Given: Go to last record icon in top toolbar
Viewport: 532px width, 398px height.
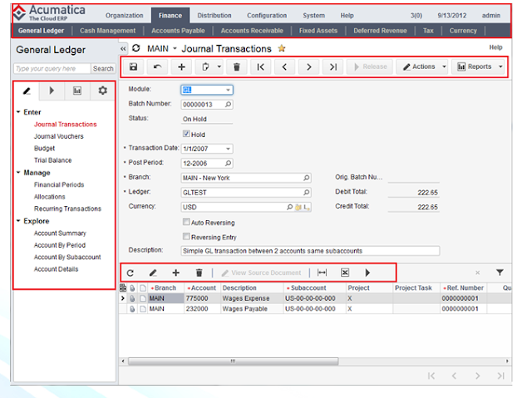Looking at the screenshot, I should point(333,66).
